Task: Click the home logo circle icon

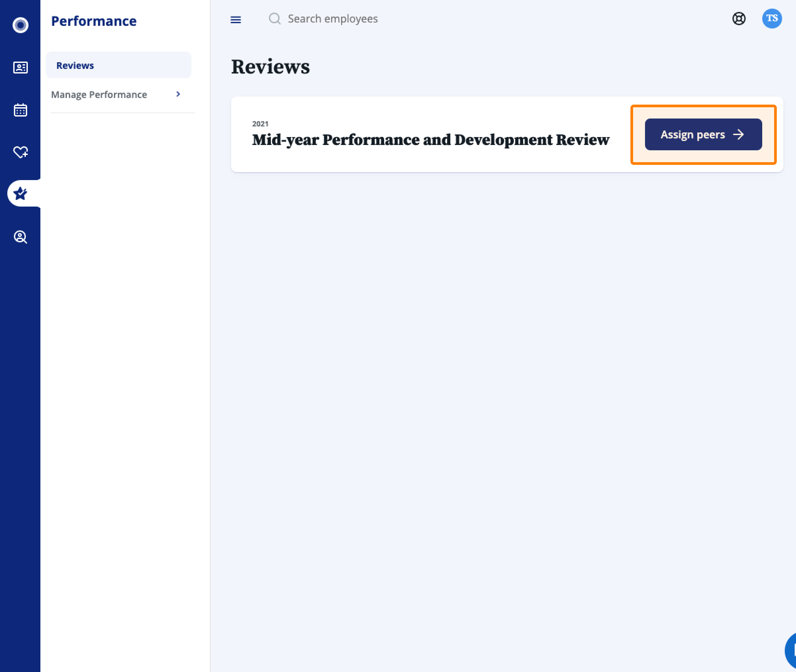Action: click(x=20, y=25)
